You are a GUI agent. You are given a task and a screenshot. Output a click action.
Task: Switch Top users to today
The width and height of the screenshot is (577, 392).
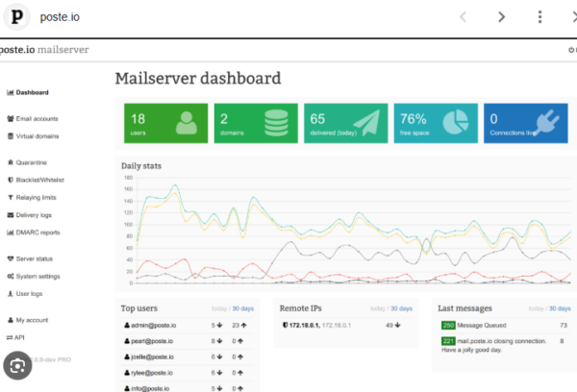(219, 308)
